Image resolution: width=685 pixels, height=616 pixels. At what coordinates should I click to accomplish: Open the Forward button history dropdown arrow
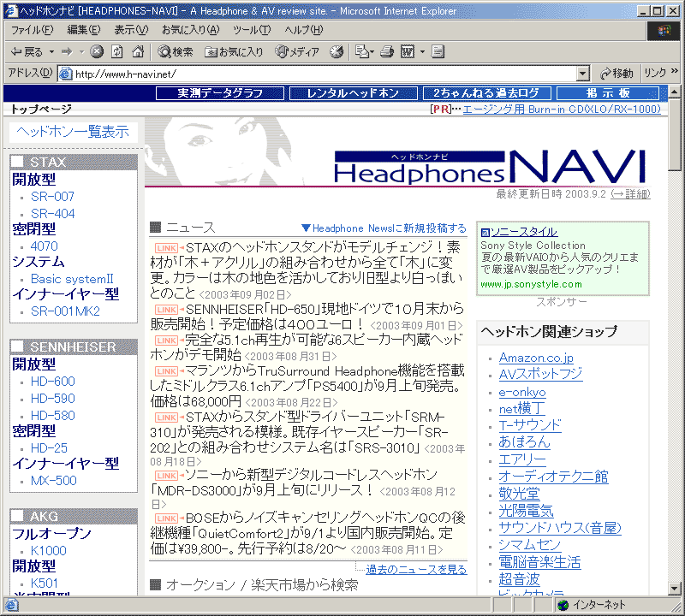point(81,52)
